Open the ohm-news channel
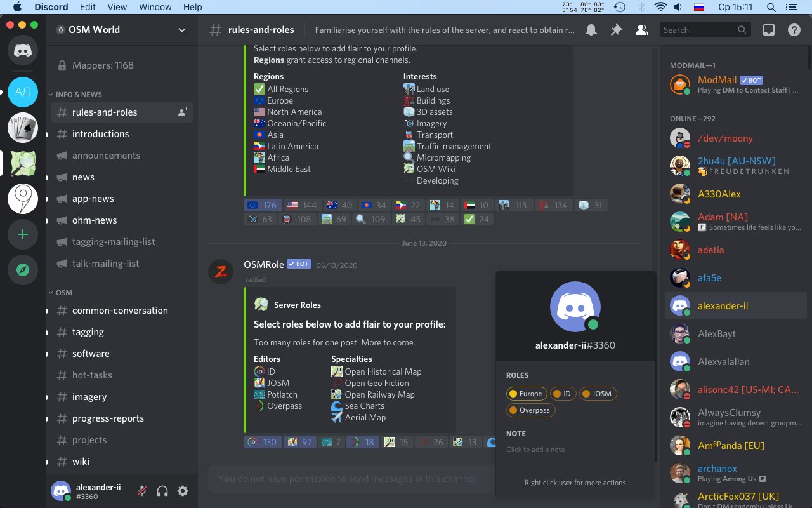The image size is (812, 508). click(122, 220)
